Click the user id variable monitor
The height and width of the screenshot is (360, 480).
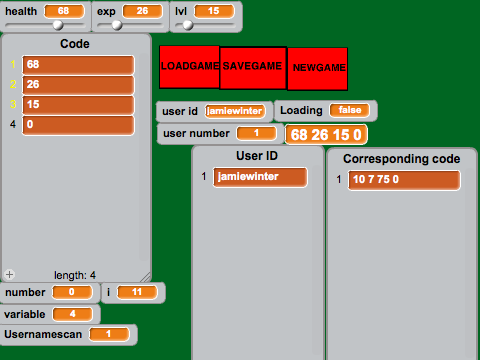coord(214,111)
